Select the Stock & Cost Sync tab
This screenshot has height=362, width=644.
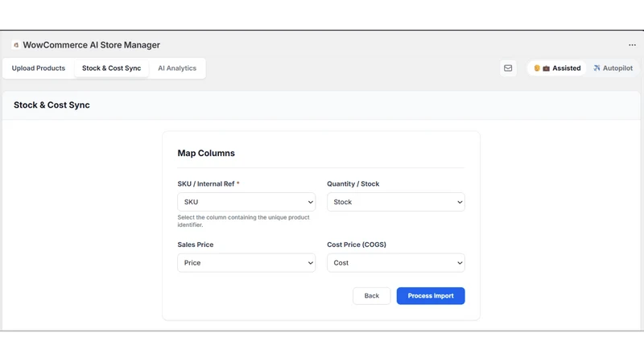click(111, 68)
